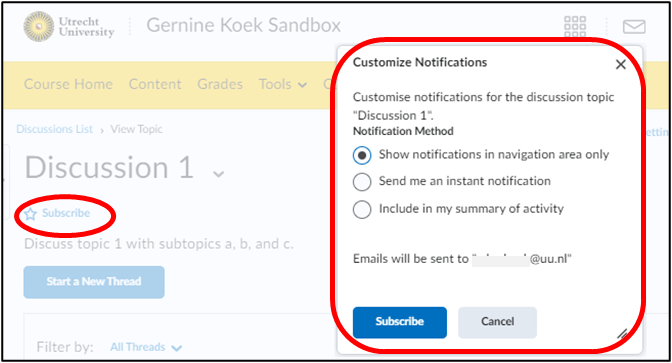Viewport: 672px width, 363px height.
Task: Click the Subscribe star icon
Action: [x=30, y=213]
